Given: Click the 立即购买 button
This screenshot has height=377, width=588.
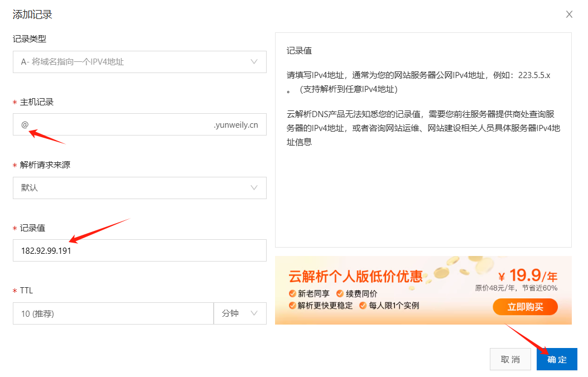Looking at the screenshot, I should (525, 307).
